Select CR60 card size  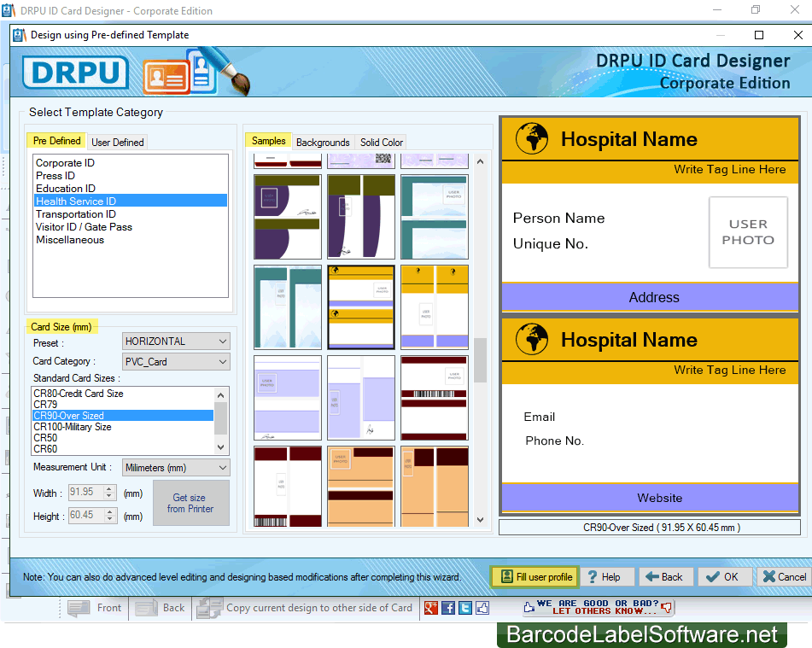point(123,448)
